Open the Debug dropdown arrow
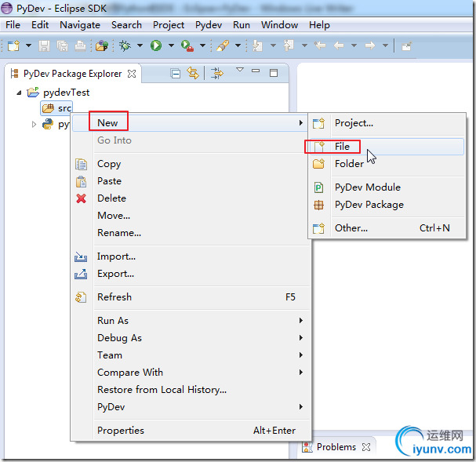This screenshot has width=476, height=462. coord(140,45)
